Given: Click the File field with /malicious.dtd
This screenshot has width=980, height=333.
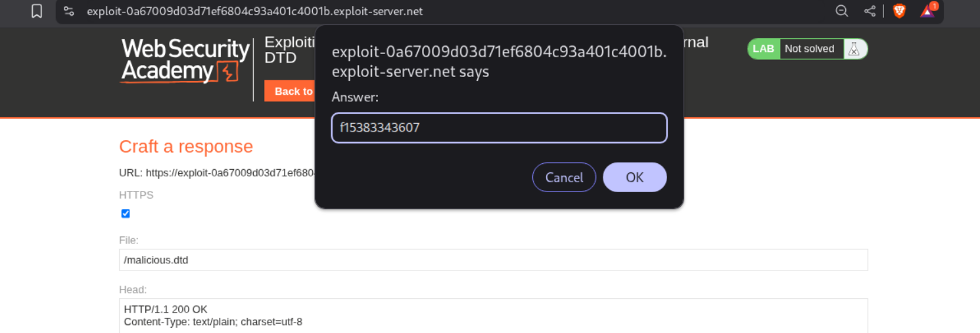Looking at the screenshot, I should 493,260.
